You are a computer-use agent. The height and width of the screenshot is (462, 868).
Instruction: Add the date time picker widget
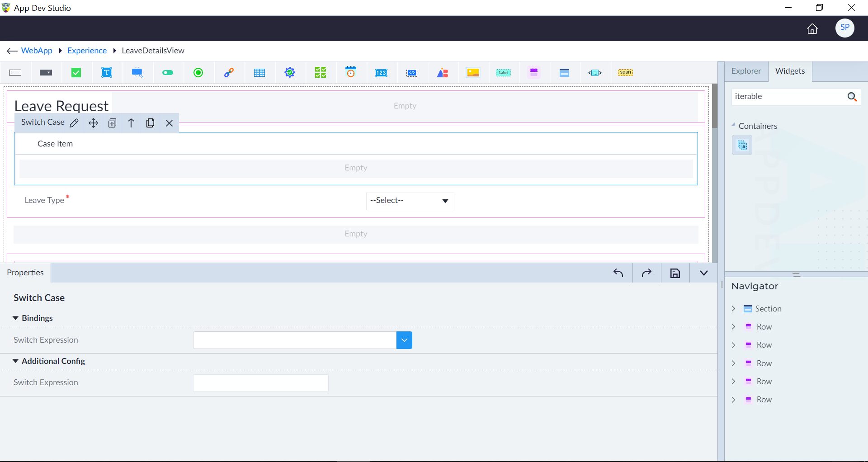pos(351,72)
